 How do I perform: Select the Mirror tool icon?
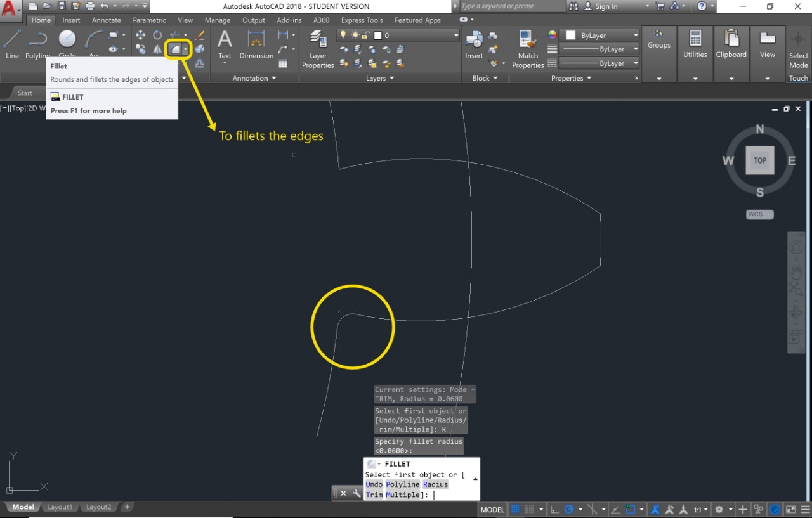(x=157, y=49)
